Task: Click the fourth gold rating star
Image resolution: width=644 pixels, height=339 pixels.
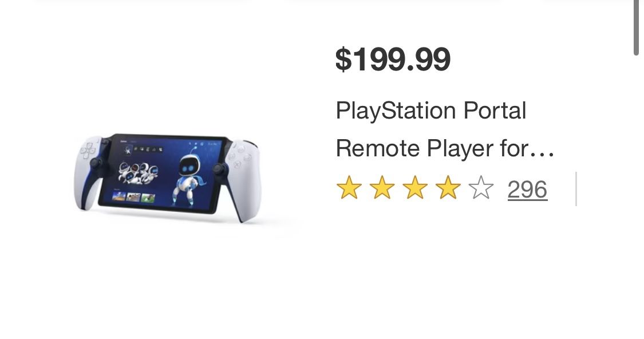Action: click(448, 188)
